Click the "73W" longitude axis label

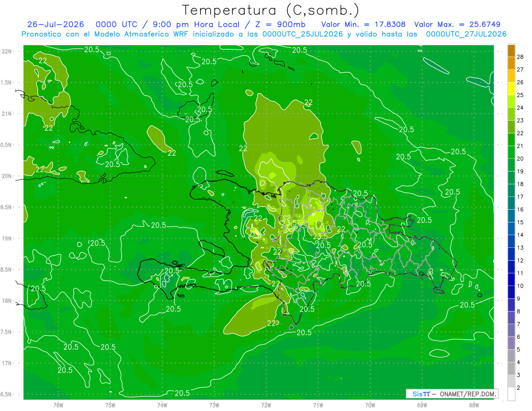(x=214, y=406)
